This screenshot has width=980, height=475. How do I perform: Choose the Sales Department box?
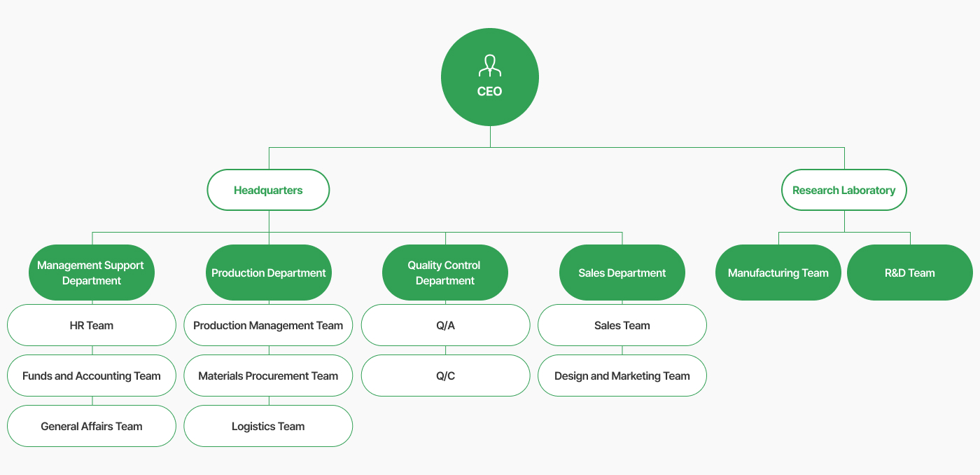tap(622, 273)
